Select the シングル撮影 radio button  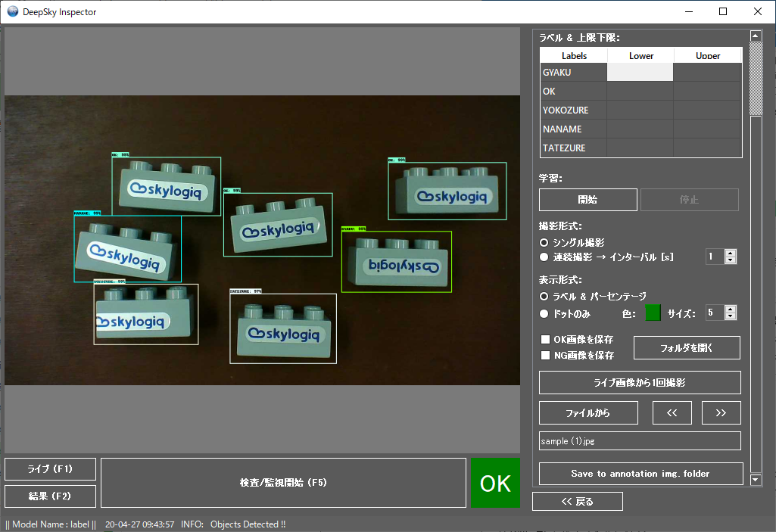pyautogui.click(x=544, y=242)
